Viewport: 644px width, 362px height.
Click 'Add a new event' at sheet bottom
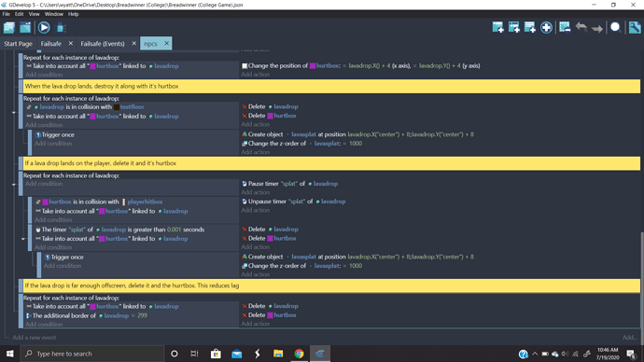pos(35,338)
